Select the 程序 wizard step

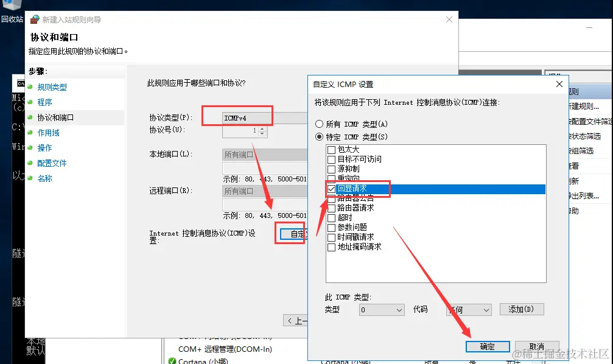[x=44, y=102]
